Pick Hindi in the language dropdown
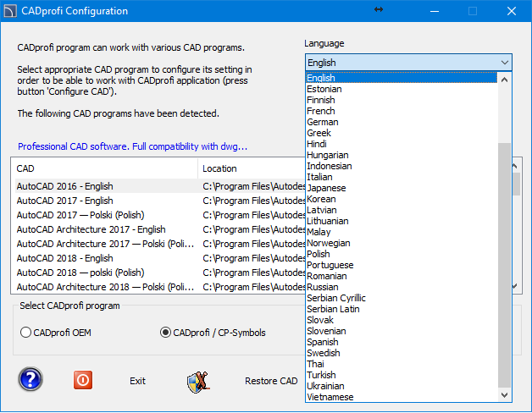The image size is (532, 413). point(402,144)
